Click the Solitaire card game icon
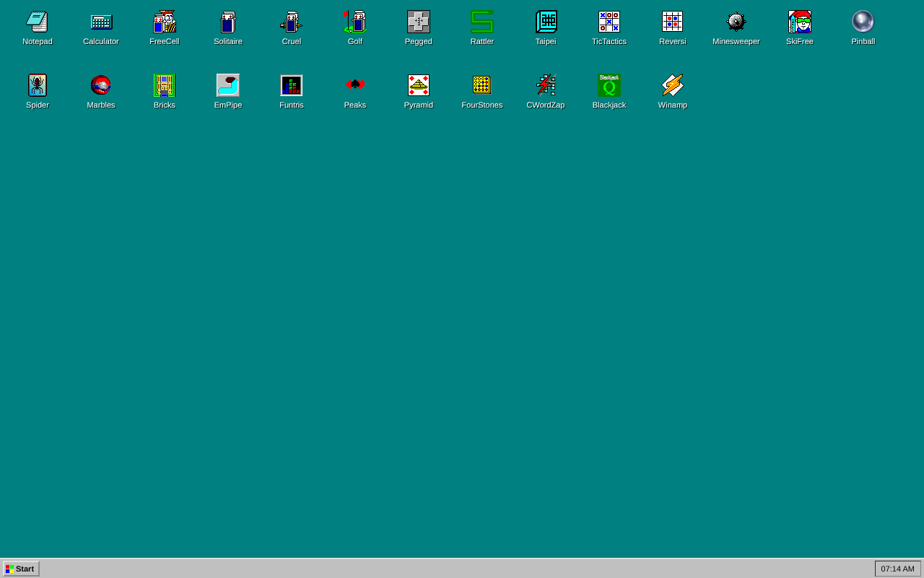Viewport: 924px width, 578px height. tap(228, 22)
